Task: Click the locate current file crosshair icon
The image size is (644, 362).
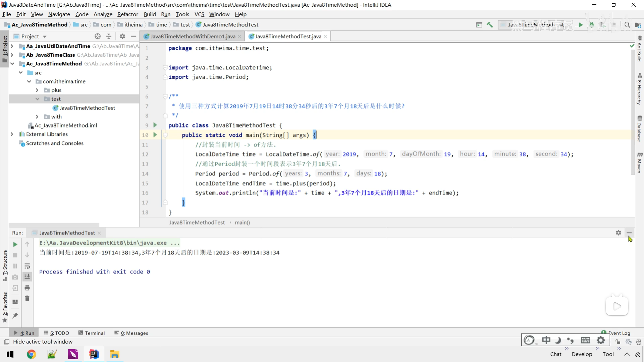Action: pos(98,36)
